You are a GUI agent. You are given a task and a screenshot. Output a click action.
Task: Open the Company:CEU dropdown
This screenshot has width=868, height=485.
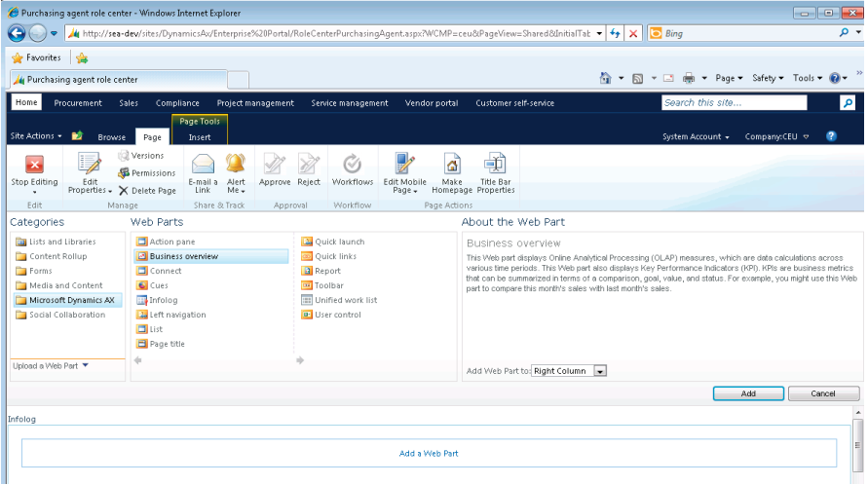coord(776,136)
